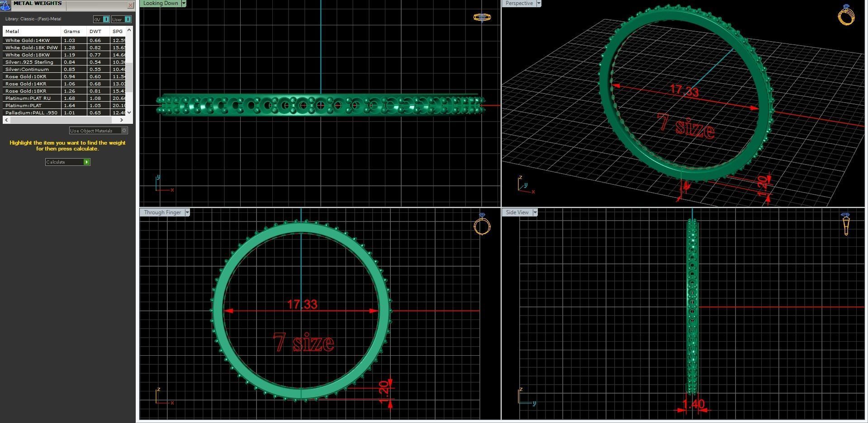Click the horizontal scroll left arrow
Image resolution: width=868 pixels, height=423 pixels.
point(6,120)
